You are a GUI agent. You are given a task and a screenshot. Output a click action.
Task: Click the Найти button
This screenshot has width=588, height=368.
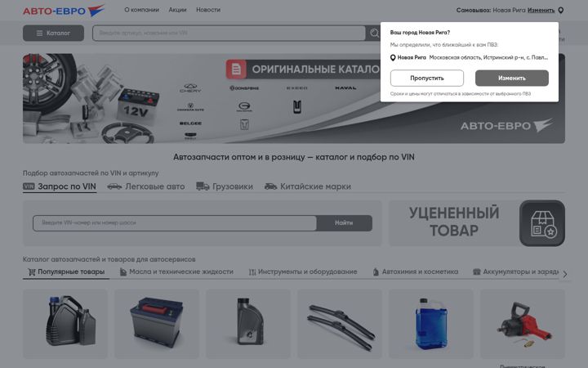pyautogui.click(x=344, y=223)
